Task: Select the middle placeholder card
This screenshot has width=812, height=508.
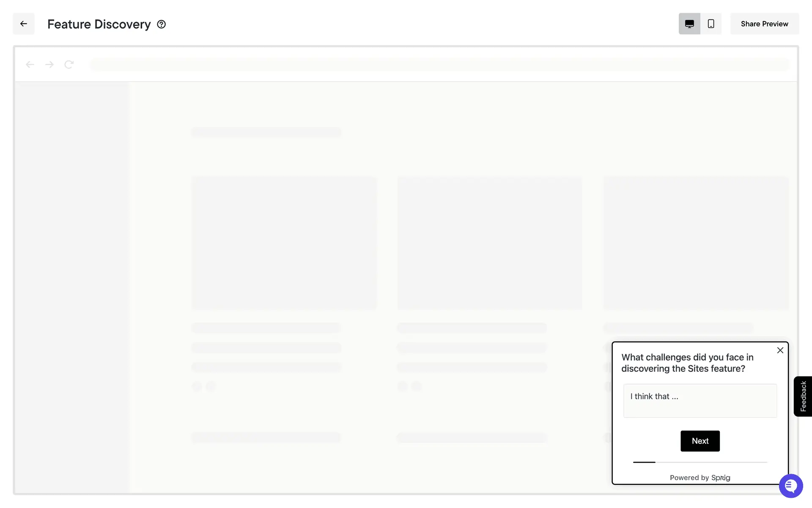Action: tap(489, 243)
